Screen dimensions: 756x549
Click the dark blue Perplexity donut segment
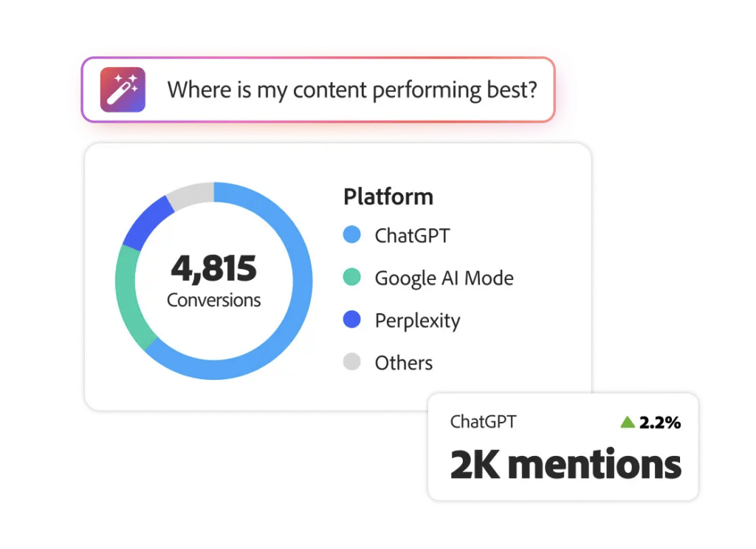pyautogui.click(x=145, y=221)
